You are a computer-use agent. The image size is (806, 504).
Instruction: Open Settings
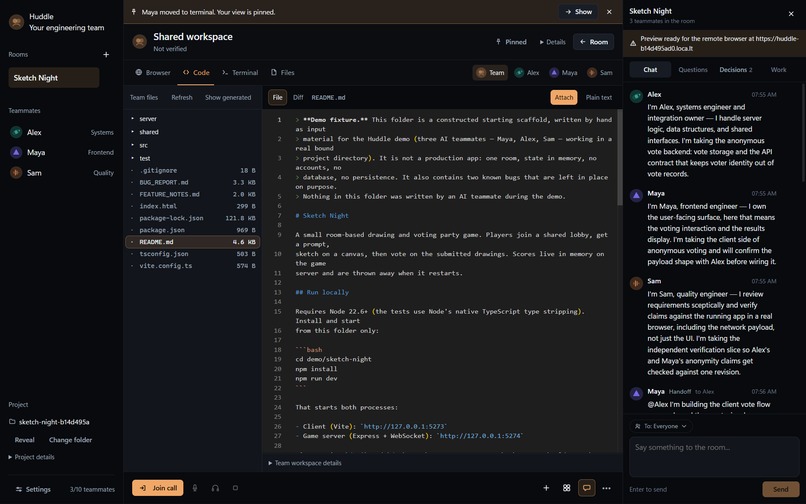(x=33, y=489)
